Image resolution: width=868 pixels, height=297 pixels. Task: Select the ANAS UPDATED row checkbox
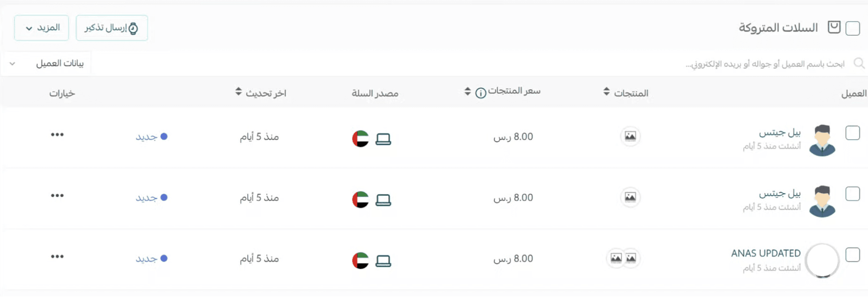pyautogui.click(x=852, y=255)
